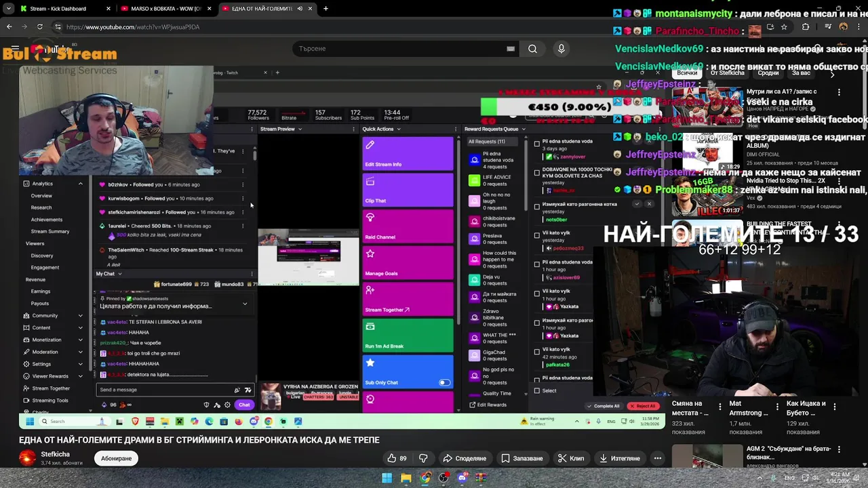Click the purple Chat send button
The height and width of the screenshot is (488, 868).
(x=244, y=405)
